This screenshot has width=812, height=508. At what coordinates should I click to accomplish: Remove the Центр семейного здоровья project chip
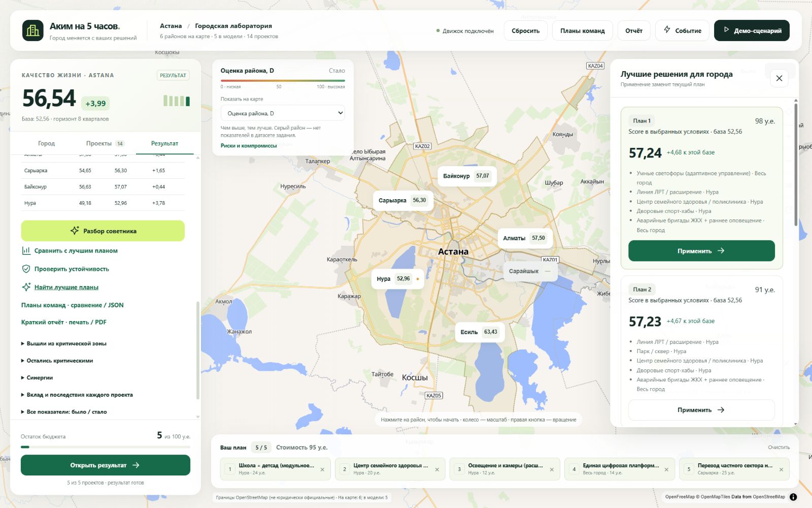tap(437, 469)
